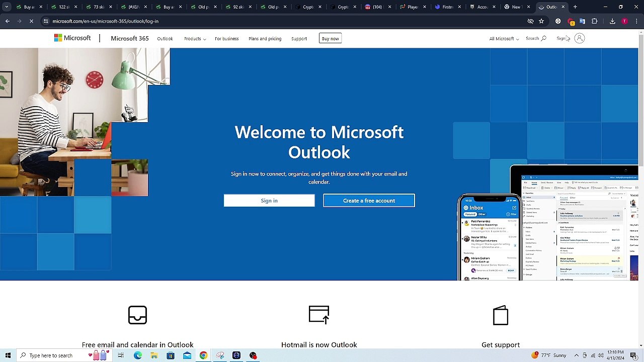Open Plans and pricing
Image resolution: width=644 pixels, height=362 pixels.
click(265, 39)
